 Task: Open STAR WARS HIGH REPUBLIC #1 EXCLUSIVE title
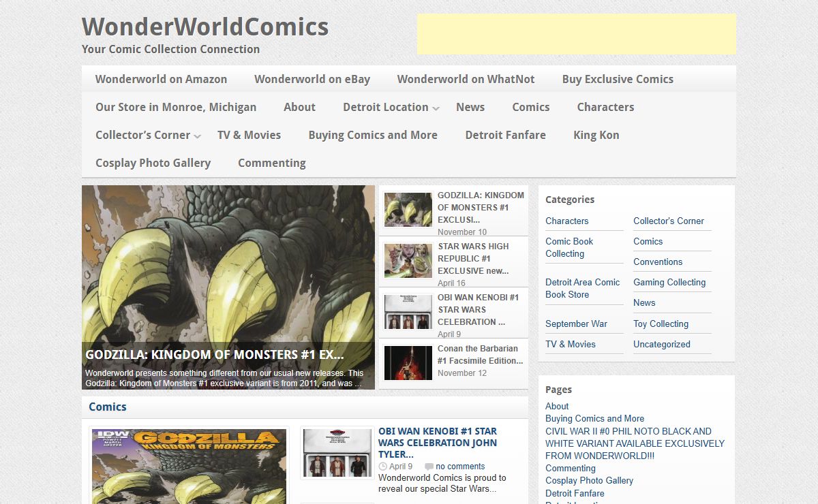473,258
